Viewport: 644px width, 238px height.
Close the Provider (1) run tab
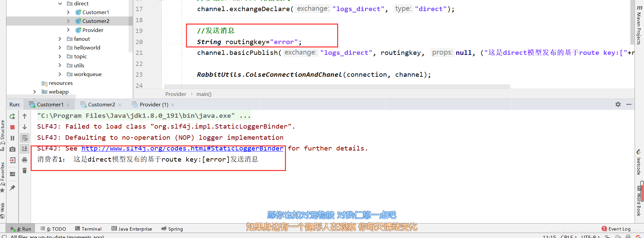point(173,105)
